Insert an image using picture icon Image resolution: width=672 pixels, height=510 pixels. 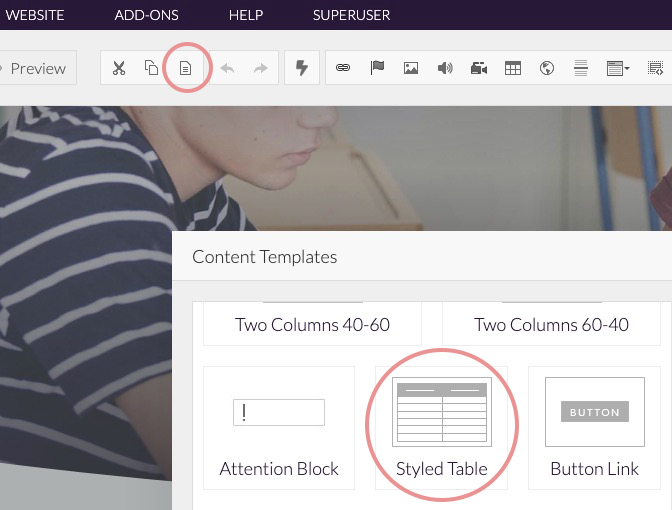[411, 68]
